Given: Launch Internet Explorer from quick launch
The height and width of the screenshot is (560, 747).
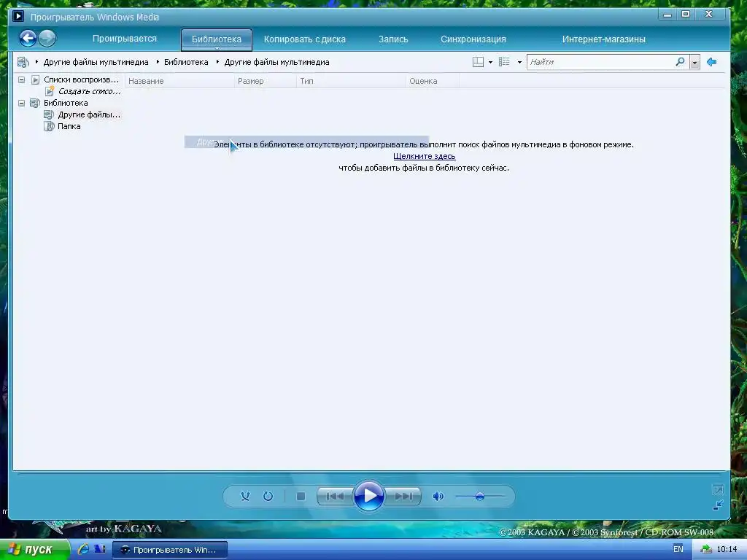Looking at the screenshot, I should pos(83,549).
